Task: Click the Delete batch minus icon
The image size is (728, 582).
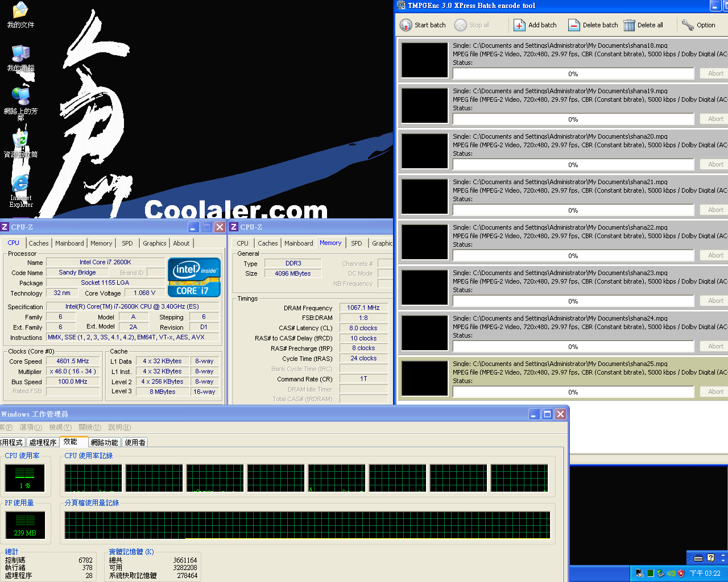Action: point(574,25)
